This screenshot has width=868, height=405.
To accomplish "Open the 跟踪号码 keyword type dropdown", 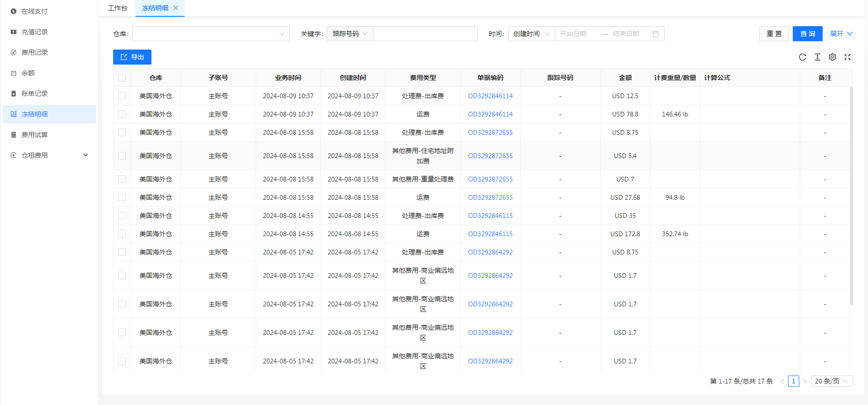I will point(350,34).
